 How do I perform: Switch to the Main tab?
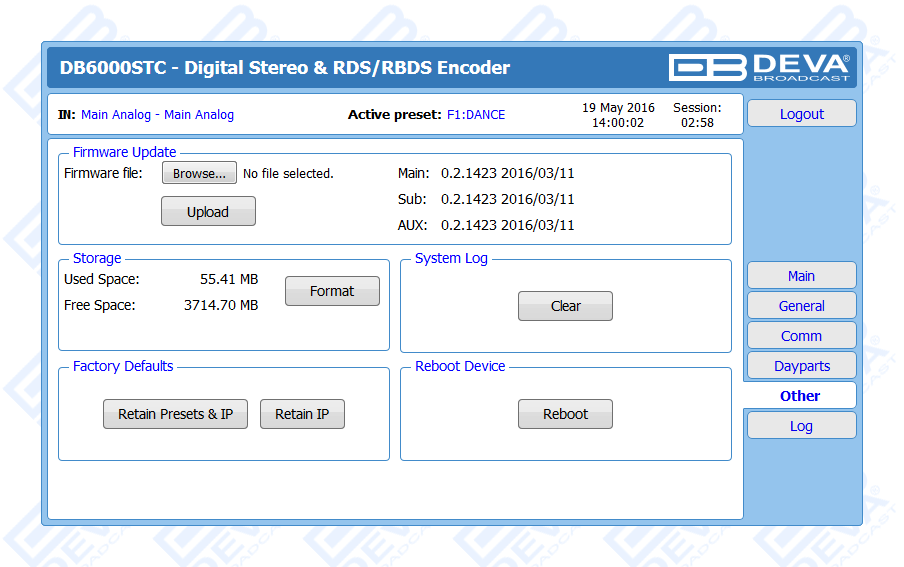pos(801,276)
